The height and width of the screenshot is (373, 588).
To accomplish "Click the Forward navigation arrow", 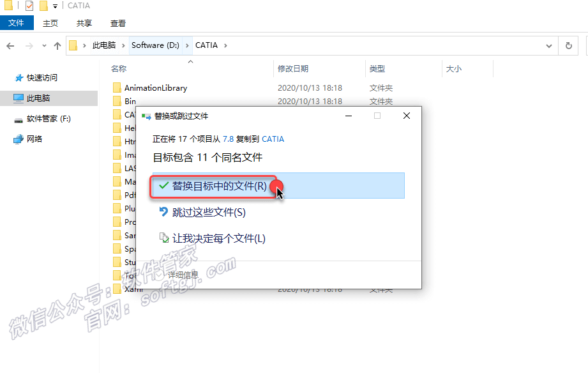I will pos(29,46).
